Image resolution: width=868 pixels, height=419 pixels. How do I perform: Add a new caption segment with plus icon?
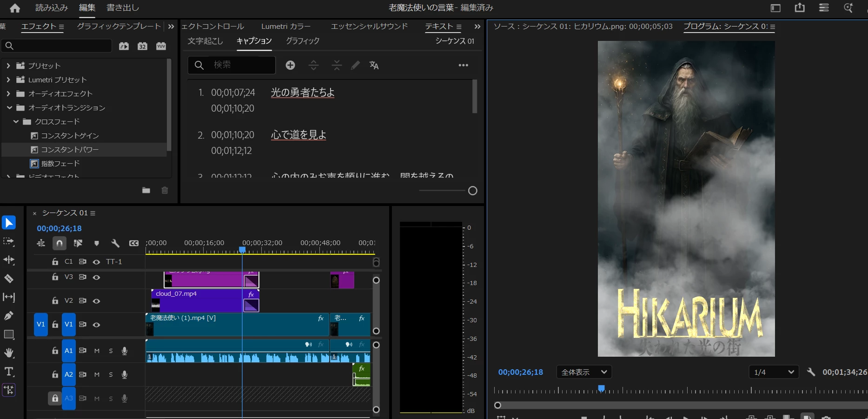(x=291, y=65)
